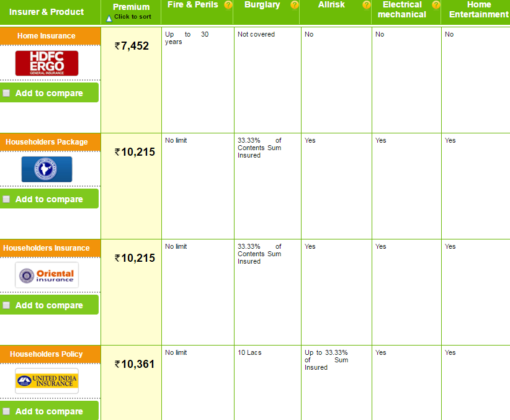Open Householders Policy product title
Screen dimensions: 510x420
(x=46, y=354)
